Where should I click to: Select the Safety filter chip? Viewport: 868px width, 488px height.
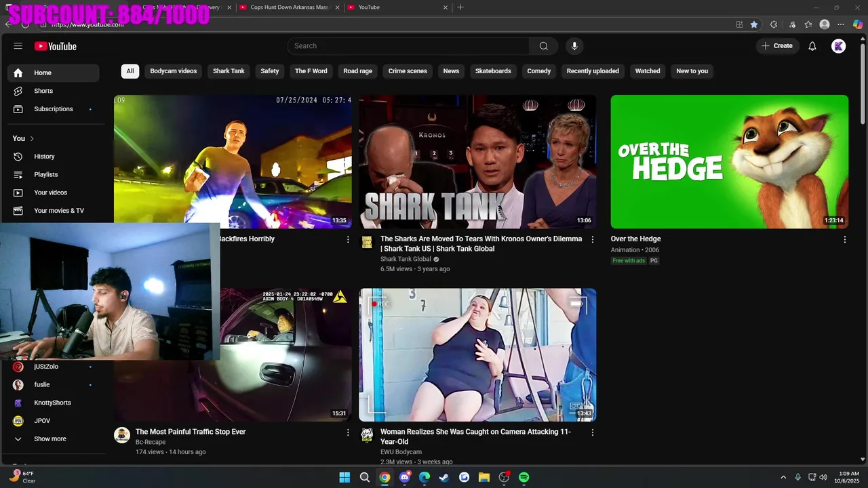(270, 71)
